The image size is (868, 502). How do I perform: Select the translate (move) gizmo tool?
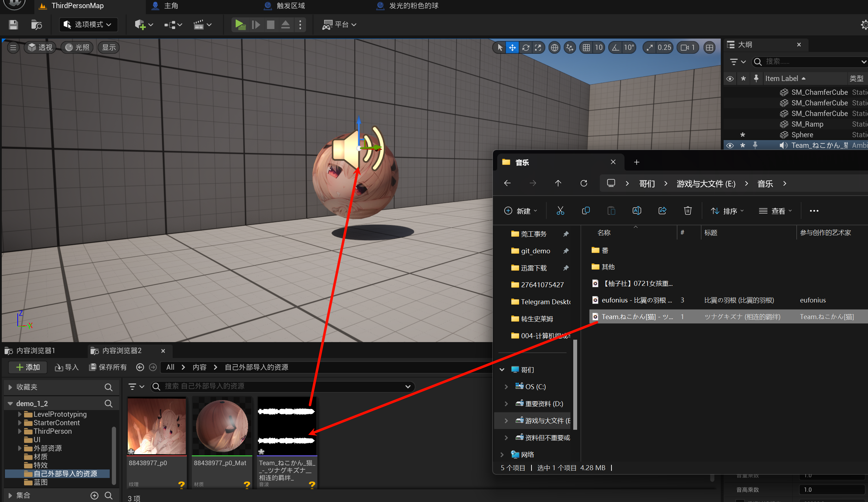(x=512, y=47)
